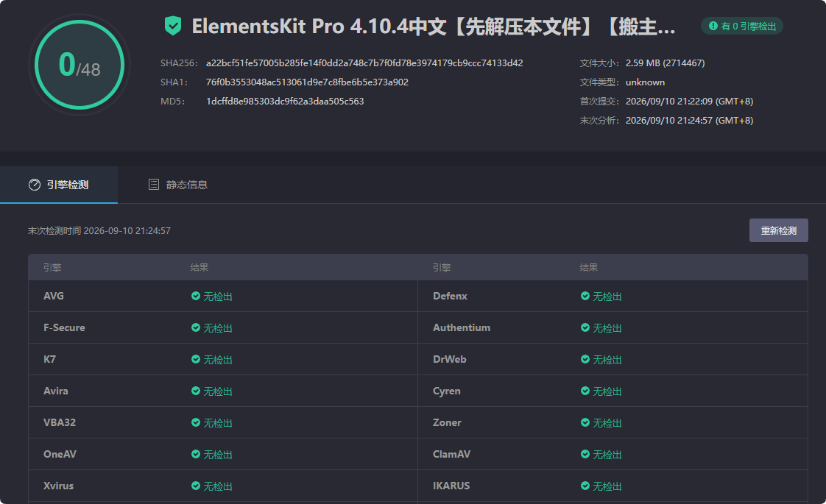Click the OneAV engine name
The width and height of the screenshot is (826, 504).
pos(60,454)
